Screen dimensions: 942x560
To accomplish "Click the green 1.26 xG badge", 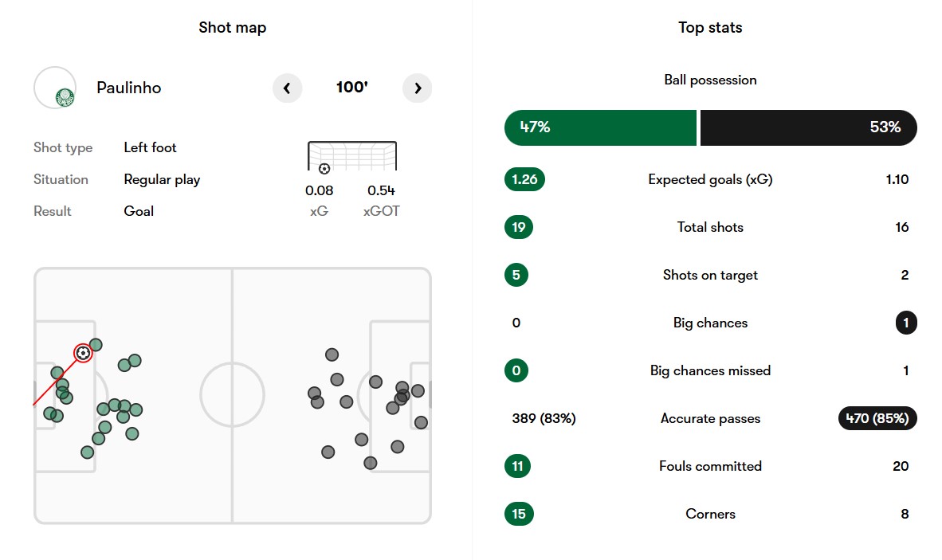I will (x=524, y=179).
